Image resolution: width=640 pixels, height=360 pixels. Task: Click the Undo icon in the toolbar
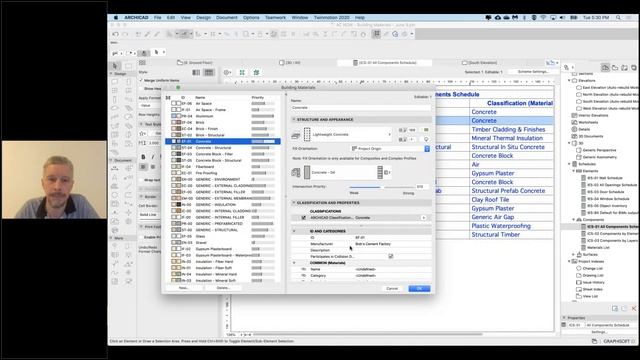[116, 34]
